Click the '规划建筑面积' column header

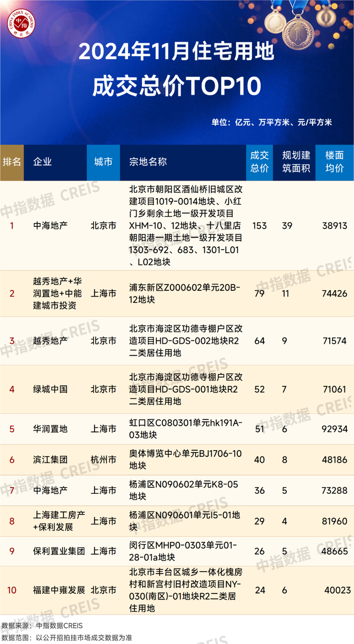(296, 162)
